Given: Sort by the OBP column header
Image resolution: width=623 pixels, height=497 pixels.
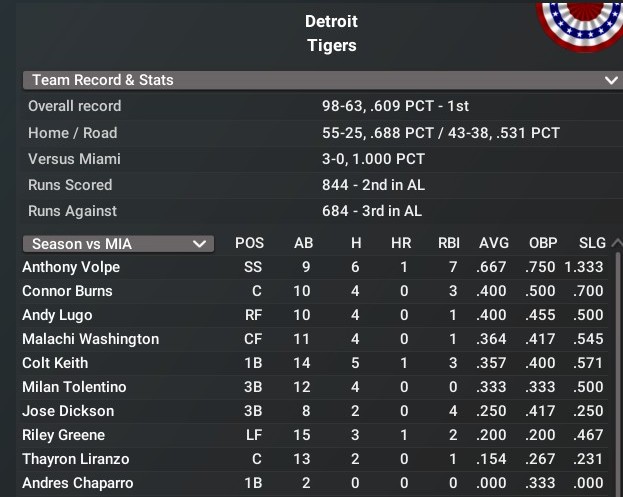Looking at the screenshot, I should coord(543,243).
